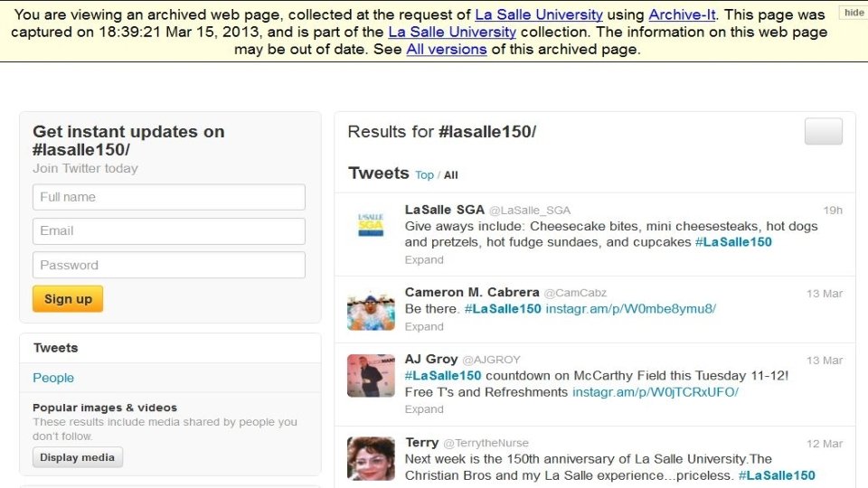Hide the archive notice banner
Image resolution: width=868 pixels, height=488 pixels.
pos(854,13)
